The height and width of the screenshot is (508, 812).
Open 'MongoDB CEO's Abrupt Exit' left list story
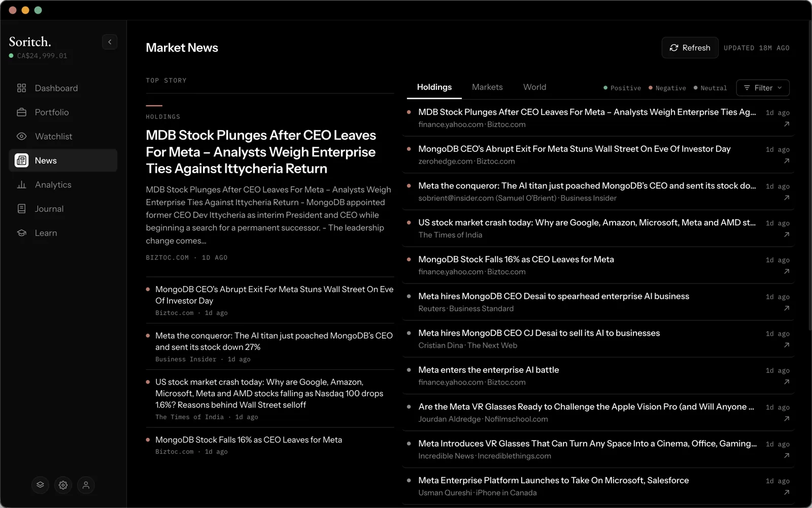tap(274, 295)
